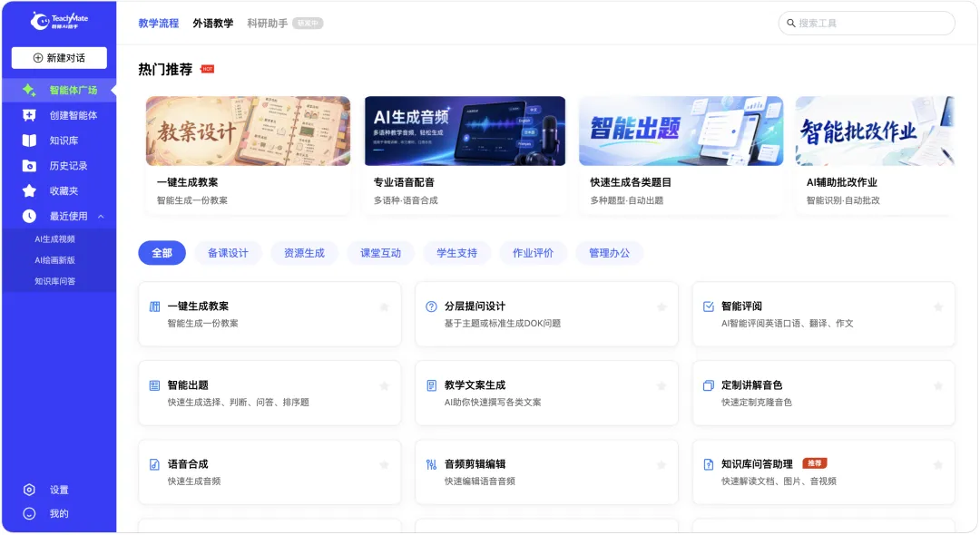Favorite 知识库问答助理 with star

(938, 465)
